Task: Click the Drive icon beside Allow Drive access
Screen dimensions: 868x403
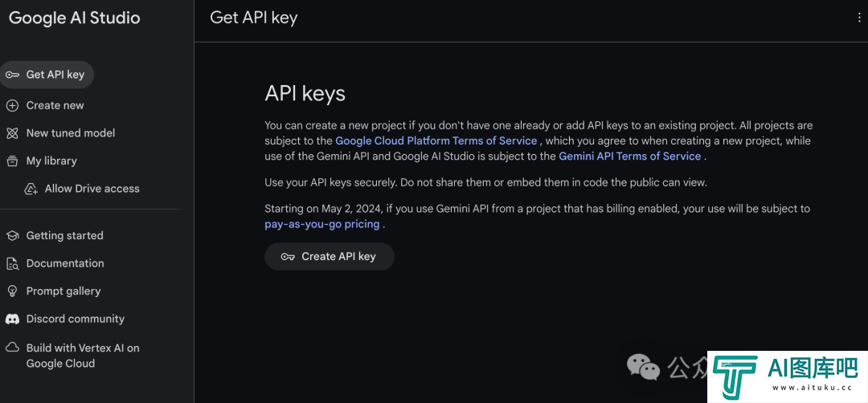Action: tap(31, 189)
